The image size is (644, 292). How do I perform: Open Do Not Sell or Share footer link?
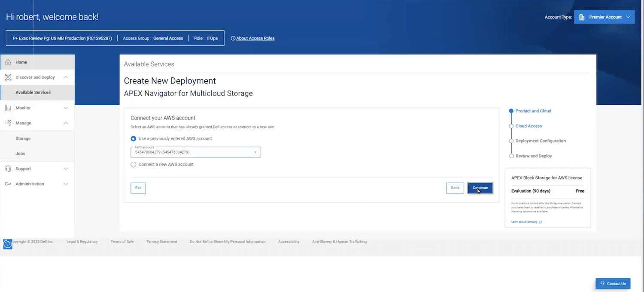click(228, 242)
